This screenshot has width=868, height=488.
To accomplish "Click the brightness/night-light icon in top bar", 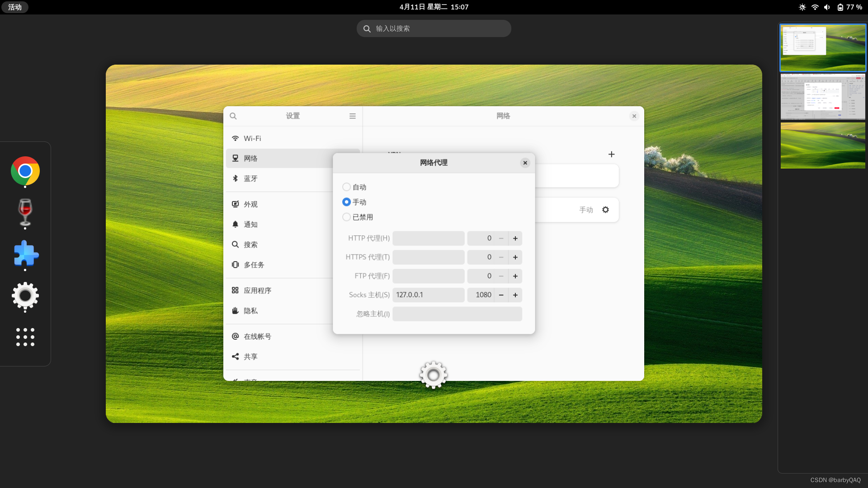I will pos(802,7).
